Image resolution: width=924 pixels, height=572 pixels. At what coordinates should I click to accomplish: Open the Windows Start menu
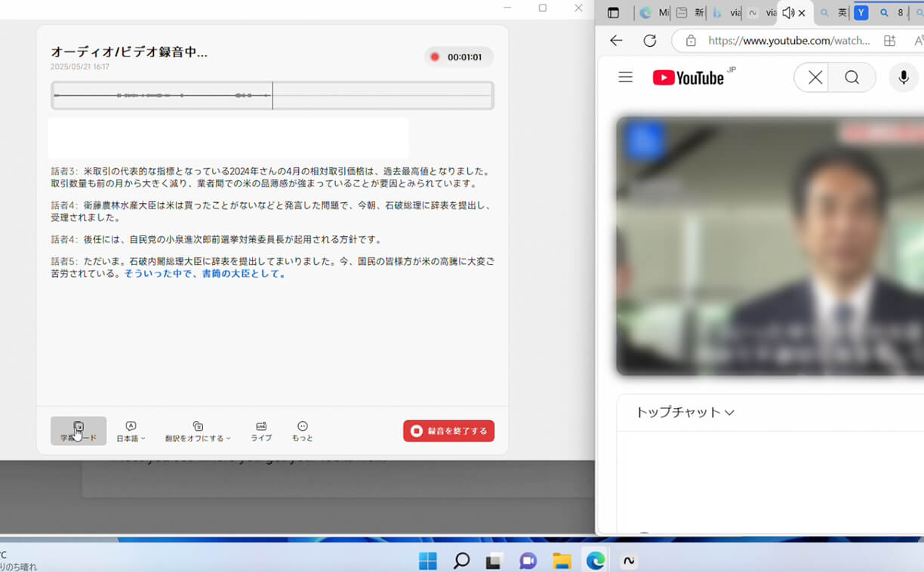pyautogui.click(x=427, y=561)
